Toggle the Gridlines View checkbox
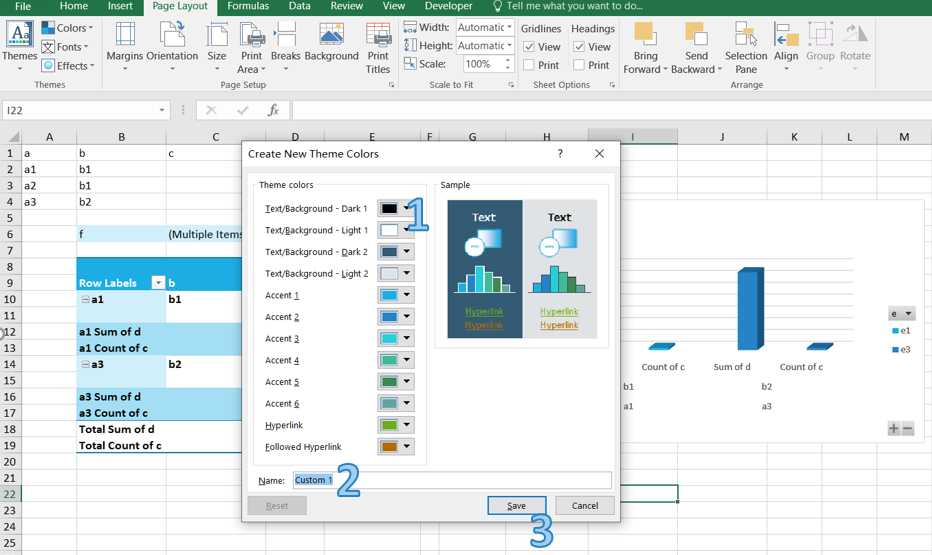The image size is (932, 555). coord(529,47)
